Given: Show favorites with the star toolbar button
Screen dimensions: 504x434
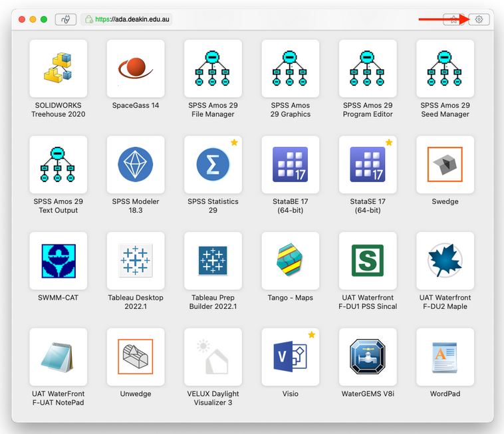Looking at the screenshot, I should point(453,19).
